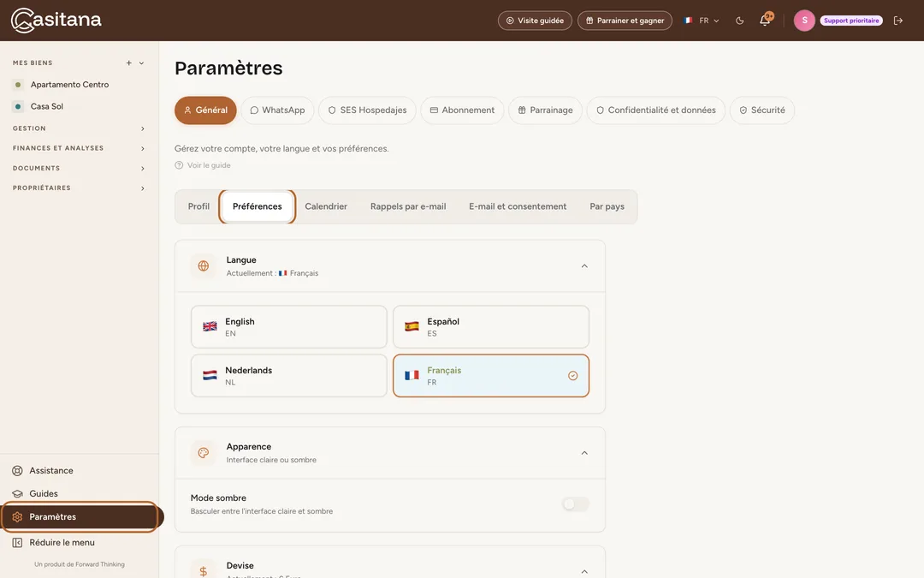Add a new property with plus icon
Viewport: 924px width, 578px height.
pos(129,63)
